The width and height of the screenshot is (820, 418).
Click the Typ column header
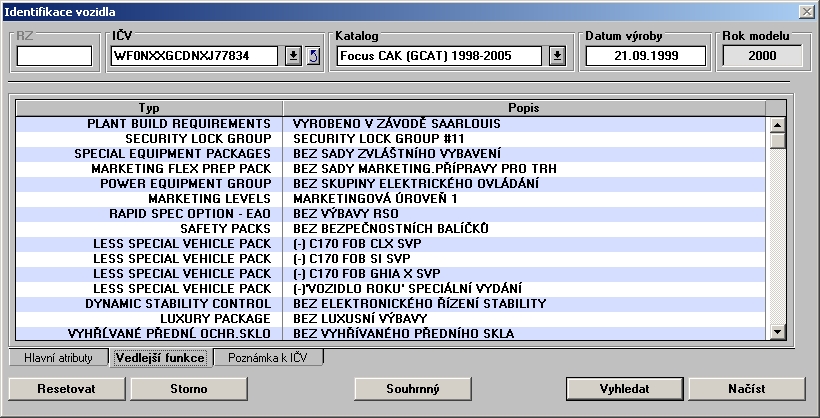(x=149, y=107)
